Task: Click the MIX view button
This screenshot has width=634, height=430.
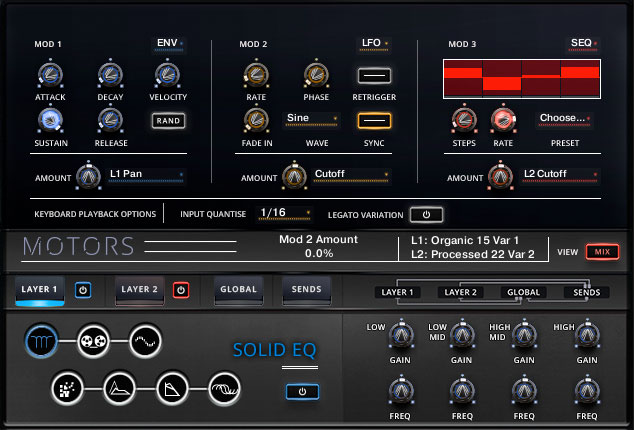Action: [x=602, y=252]
